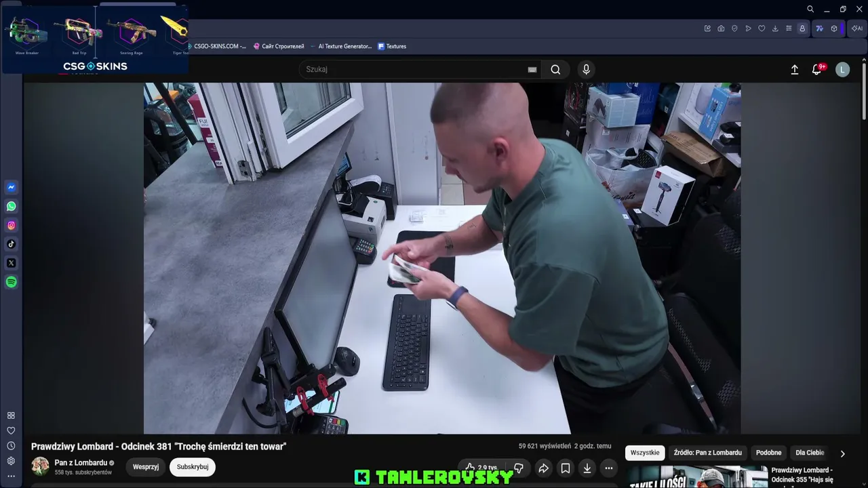Open the extensions cube icon
868x488 pixels.
click(x=834, y=28)
